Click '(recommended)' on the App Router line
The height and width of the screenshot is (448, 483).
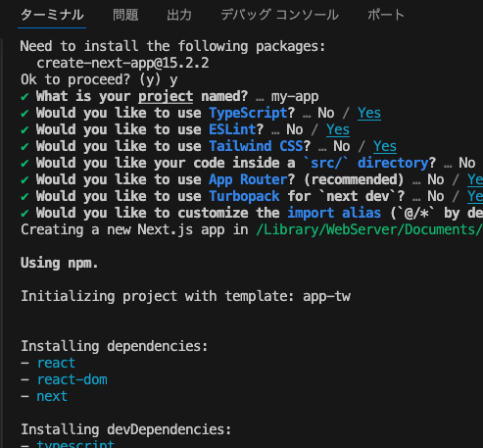354,179
